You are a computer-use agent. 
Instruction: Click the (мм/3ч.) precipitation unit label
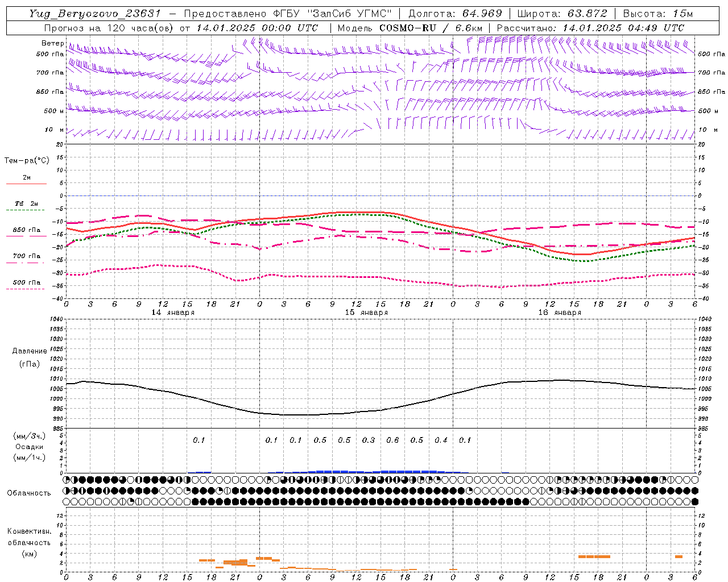pyautogui.click(x=29, y=436)
